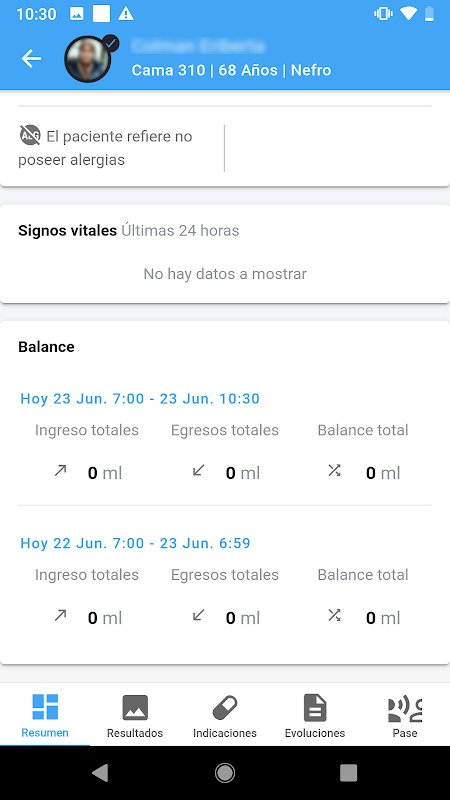Tap the Android recent apps square button
450x800 pixels.
348,773
